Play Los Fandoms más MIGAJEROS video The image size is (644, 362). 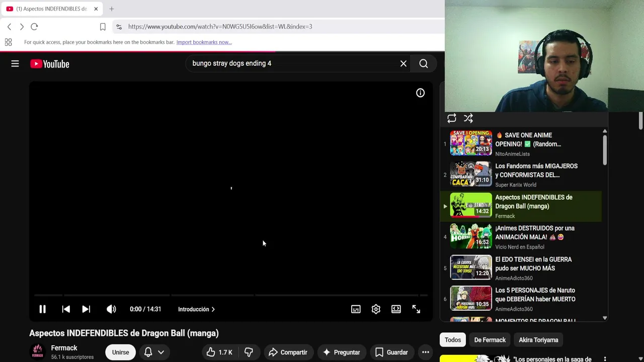(521, 175)
